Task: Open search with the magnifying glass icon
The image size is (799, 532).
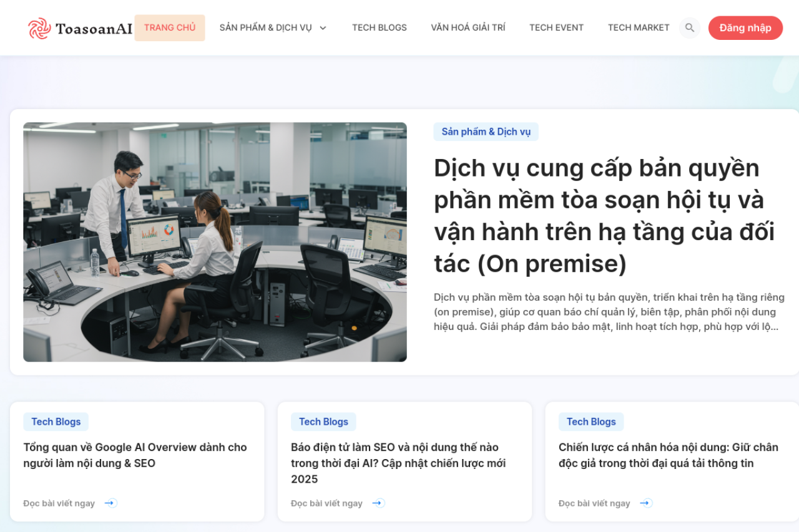Action: 689,28
